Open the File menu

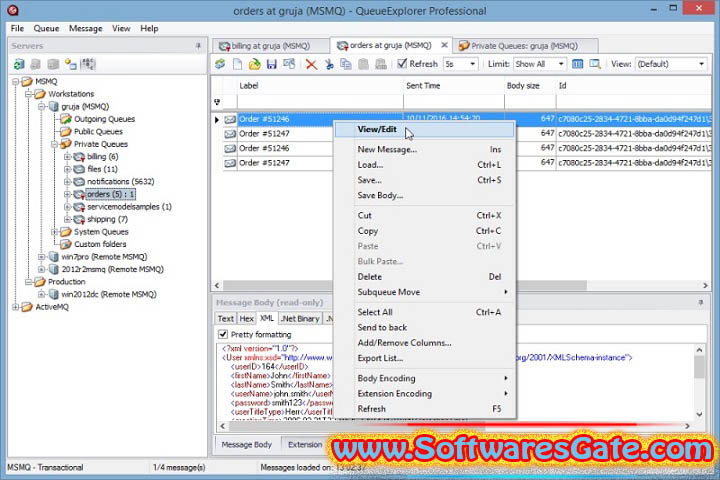click(x=17, y=28)
